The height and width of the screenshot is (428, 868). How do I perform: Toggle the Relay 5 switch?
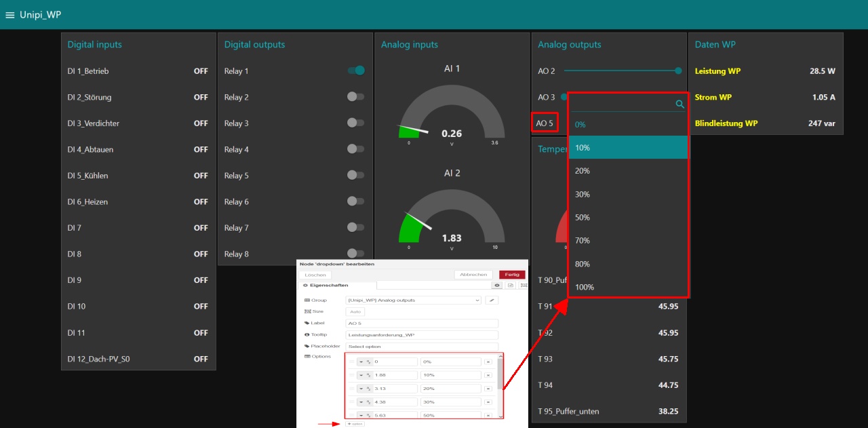coord(356,175)
